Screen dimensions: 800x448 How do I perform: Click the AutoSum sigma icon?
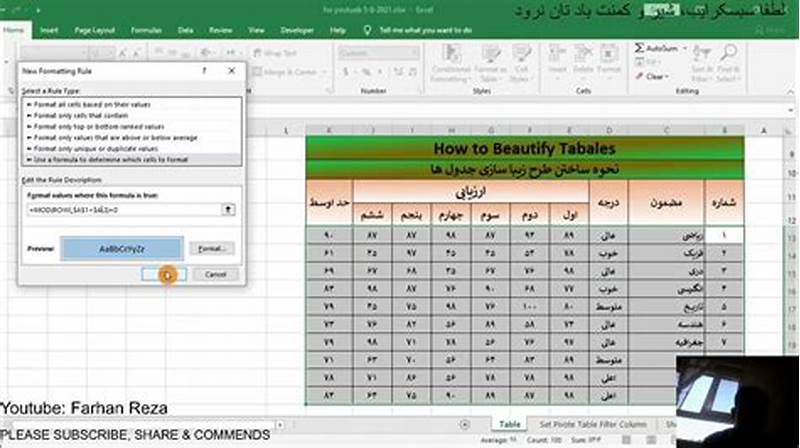point(639,48)
